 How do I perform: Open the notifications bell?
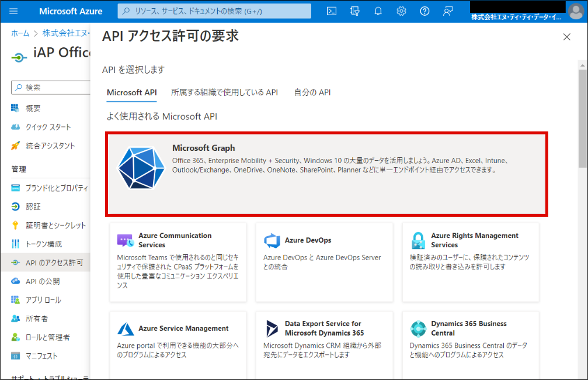[x=378, y=11]
